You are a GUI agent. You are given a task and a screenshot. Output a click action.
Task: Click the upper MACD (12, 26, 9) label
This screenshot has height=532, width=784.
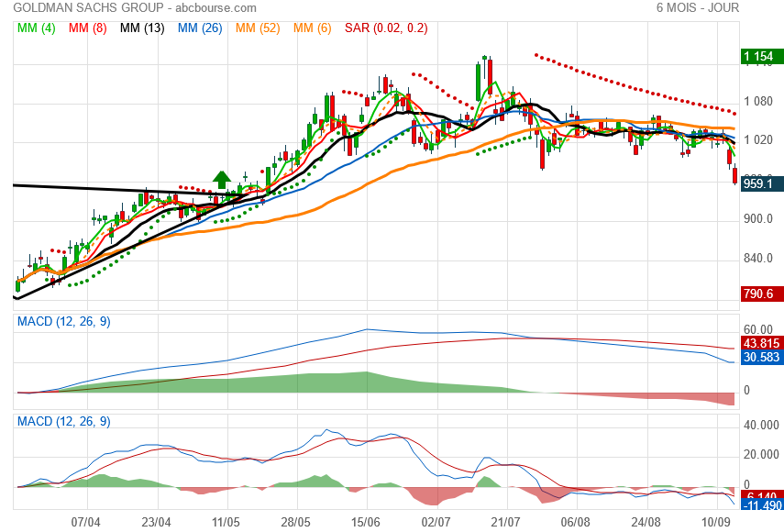[64, 322]
